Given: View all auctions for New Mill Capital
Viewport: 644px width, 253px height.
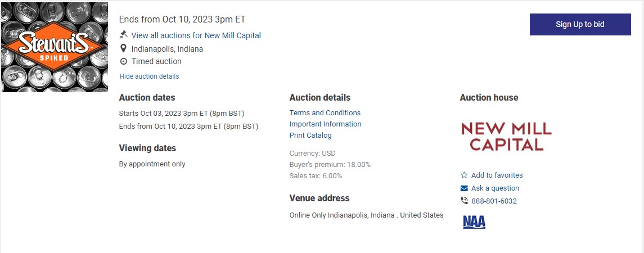Looking at the screenshot, I should (x=196, y=35).
